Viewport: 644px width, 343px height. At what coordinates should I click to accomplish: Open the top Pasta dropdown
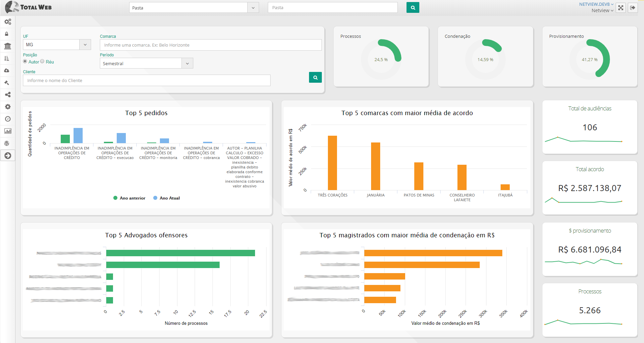[194, 7]
